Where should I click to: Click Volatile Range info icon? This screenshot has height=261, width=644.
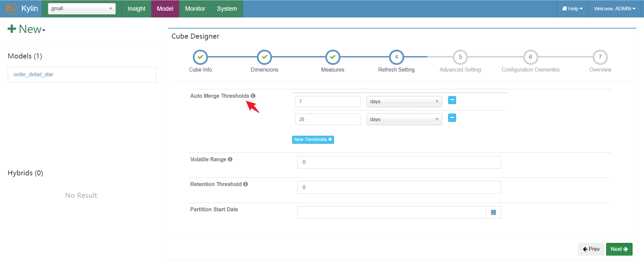pyautogui.click(x=230, y=159)
